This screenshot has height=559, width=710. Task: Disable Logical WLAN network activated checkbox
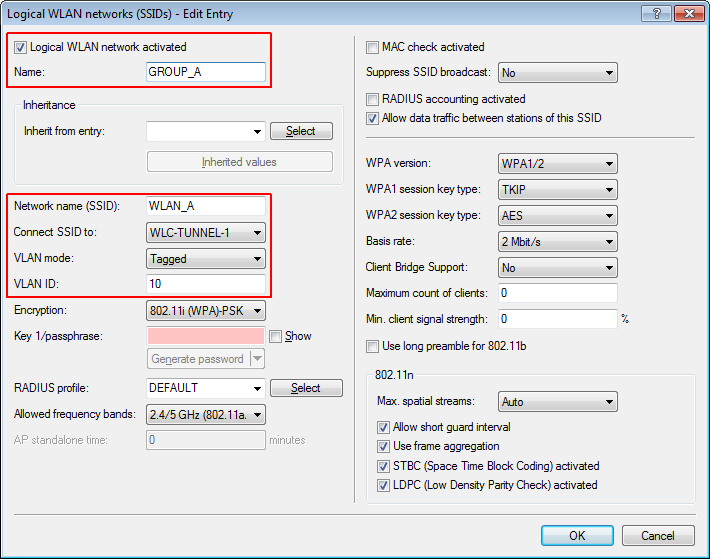click(21, 47)
